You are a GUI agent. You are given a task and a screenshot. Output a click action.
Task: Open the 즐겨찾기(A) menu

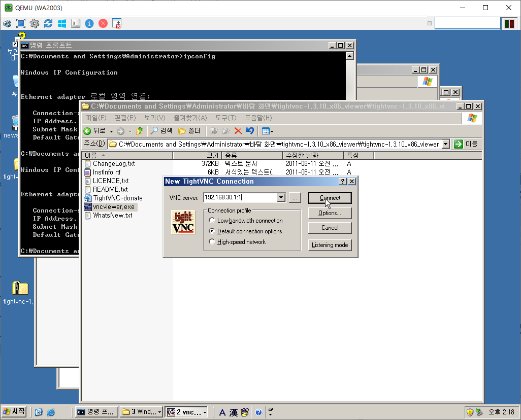pyautogui.click(x=190, y=118)
